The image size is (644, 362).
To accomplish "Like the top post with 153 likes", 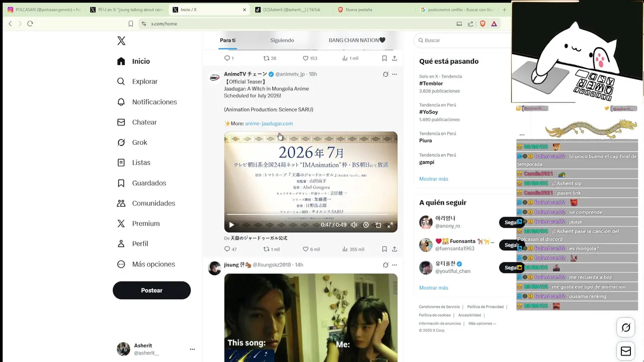I will pos(310,58).
